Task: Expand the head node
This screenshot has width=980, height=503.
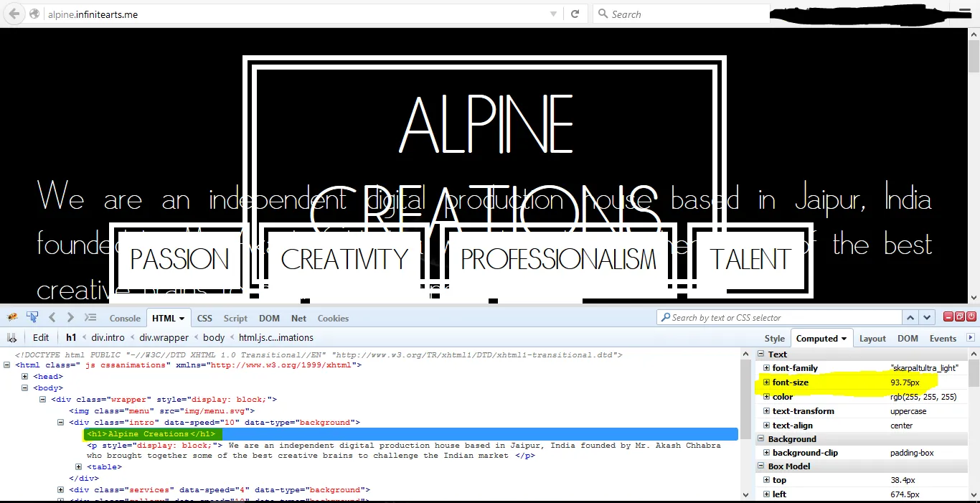Action: 25,377
